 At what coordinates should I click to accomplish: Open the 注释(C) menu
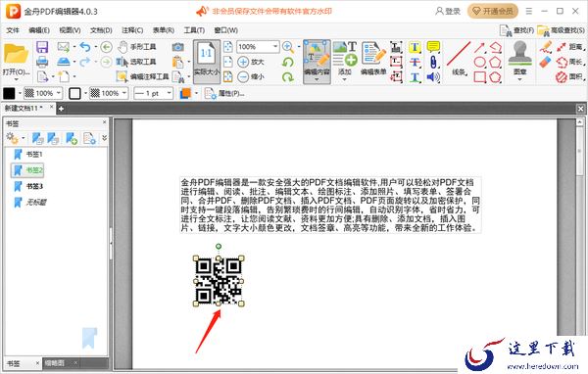click(x=132, y=30)
